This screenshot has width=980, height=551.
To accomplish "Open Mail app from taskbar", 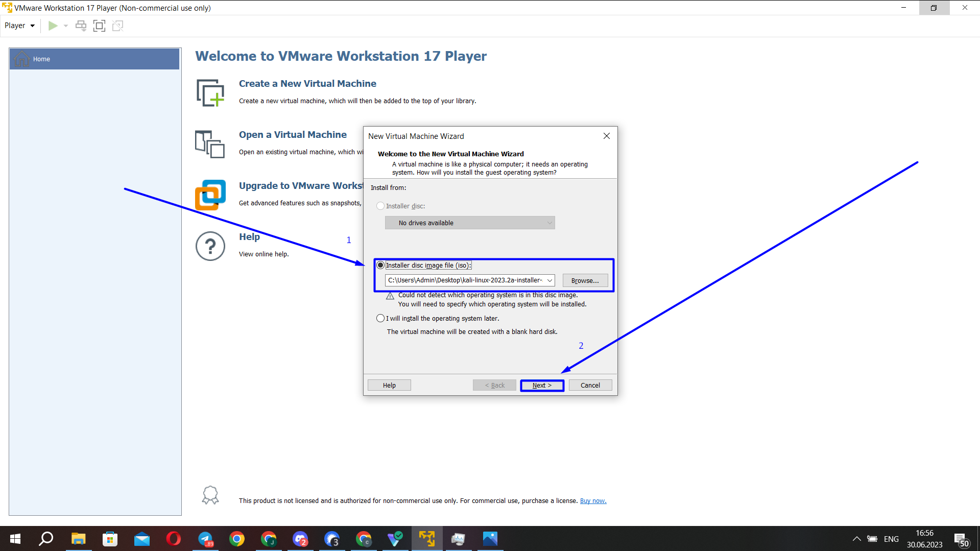I will point(141,539).
